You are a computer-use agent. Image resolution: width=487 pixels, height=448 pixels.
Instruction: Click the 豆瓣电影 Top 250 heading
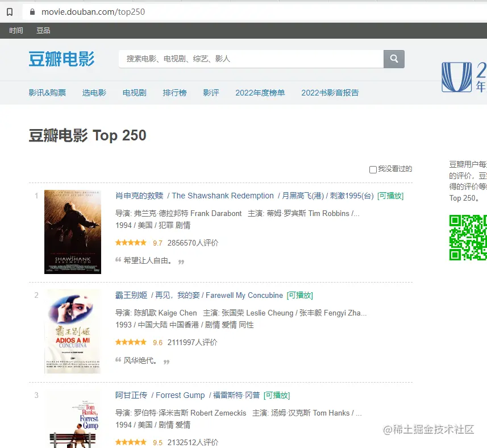coord(88,135)
